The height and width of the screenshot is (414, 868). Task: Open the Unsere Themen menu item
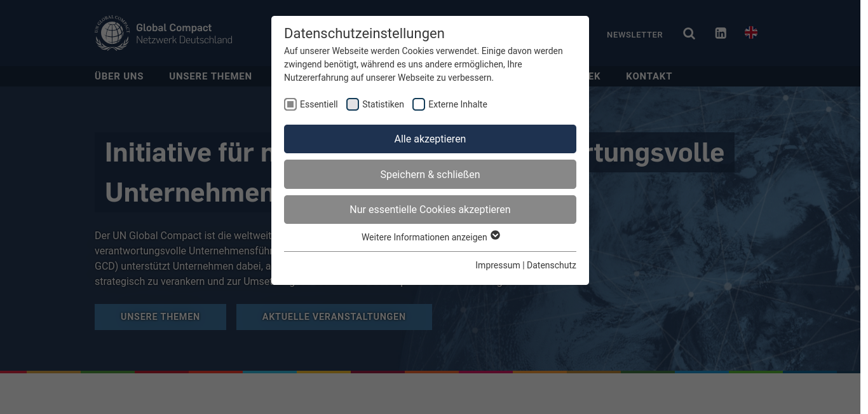point(210,76)
